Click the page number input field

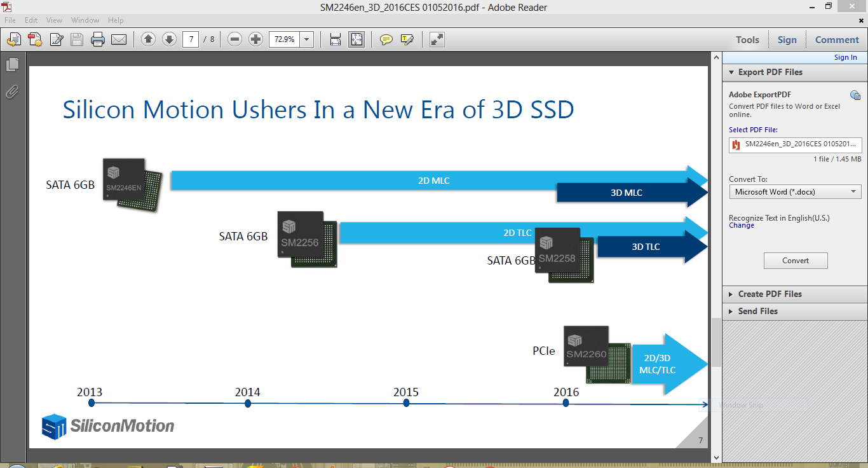pos(191,39)
